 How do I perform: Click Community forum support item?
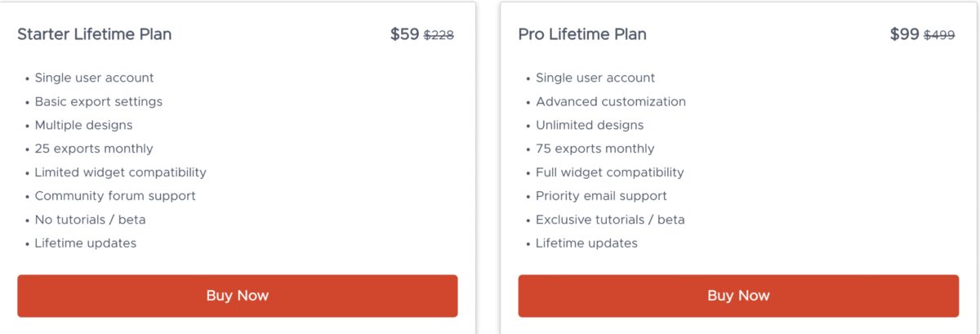pos(115,196)
